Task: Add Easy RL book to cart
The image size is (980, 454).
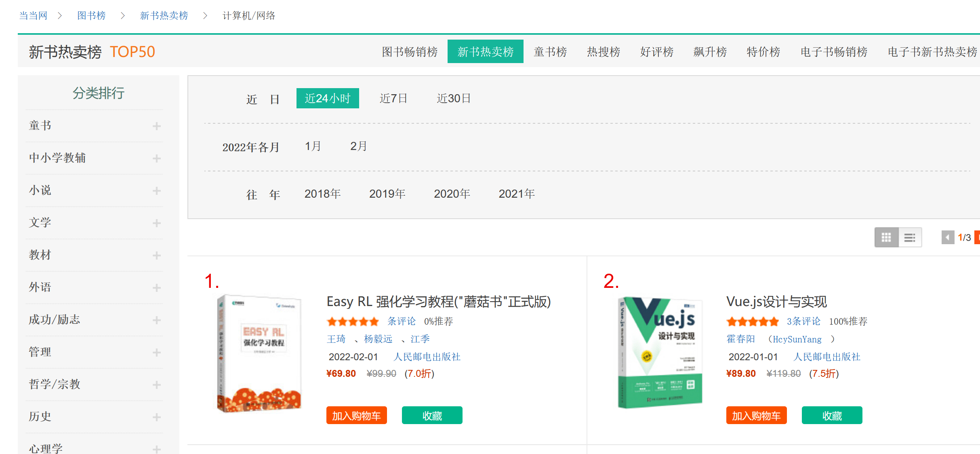Action: point(356,416)
